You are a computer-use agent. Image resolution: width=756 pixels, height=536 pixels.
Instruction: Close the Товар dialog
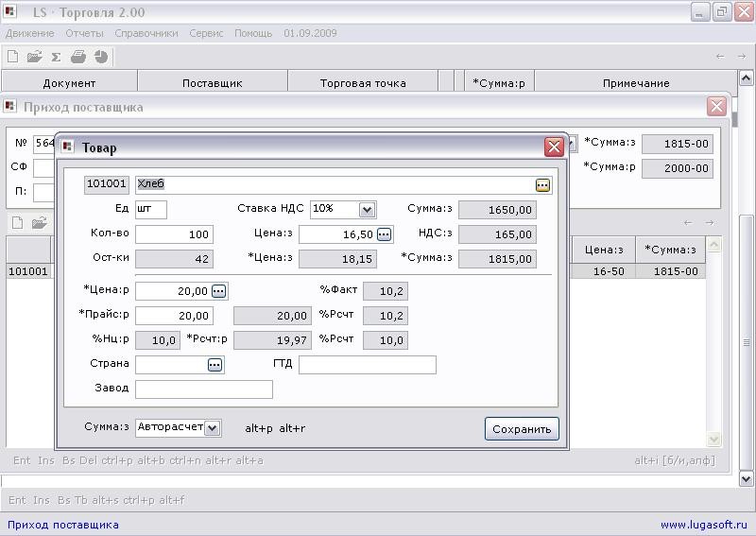[x=554, y=147]
